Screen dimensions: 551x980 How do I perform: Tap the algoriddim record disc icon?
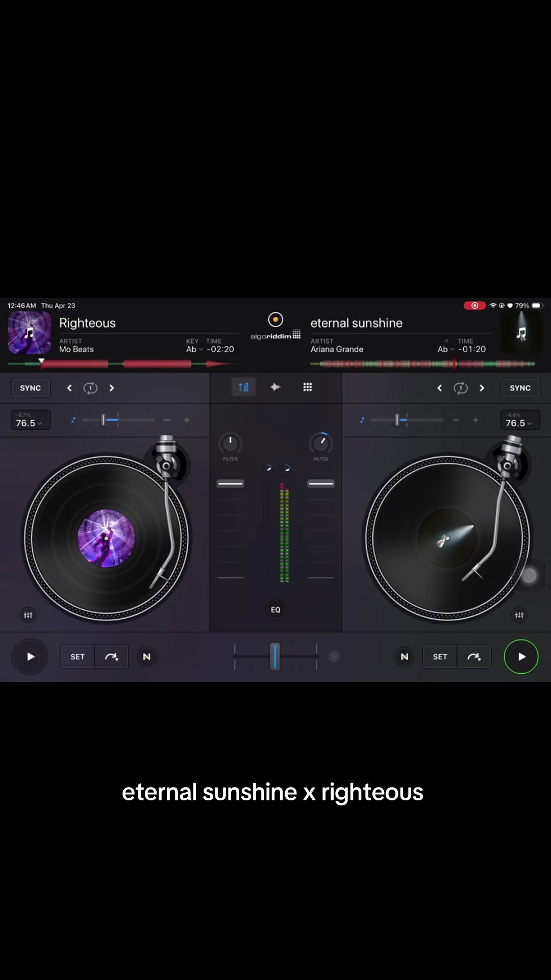coord(275,320)
